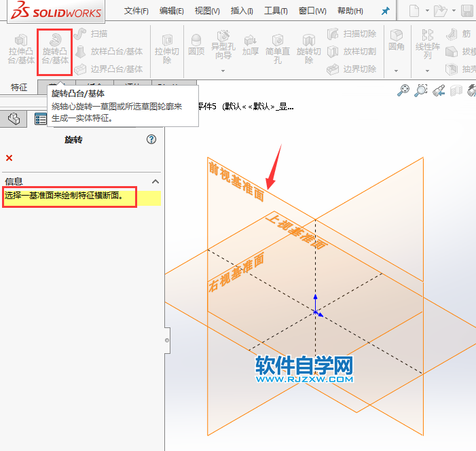This screenshot has width=476, height=451.
Task: Select the Boundary Cut (边界切除) tool
Action: 352,69
